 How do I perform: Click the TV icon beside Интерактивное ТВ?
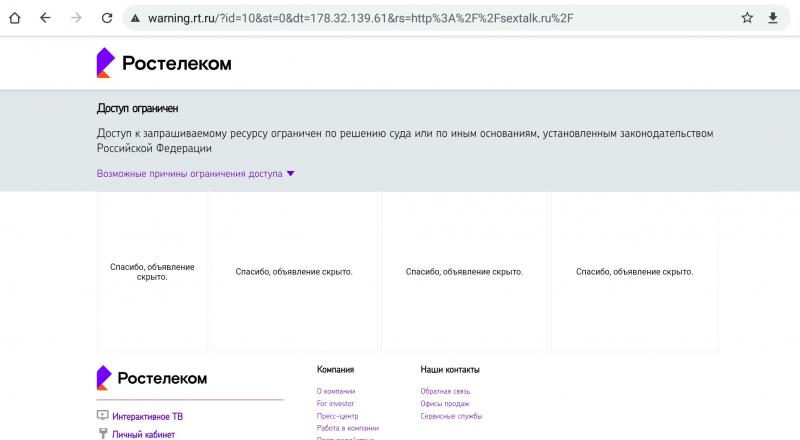pyautogui.click(x=102, y=416)
